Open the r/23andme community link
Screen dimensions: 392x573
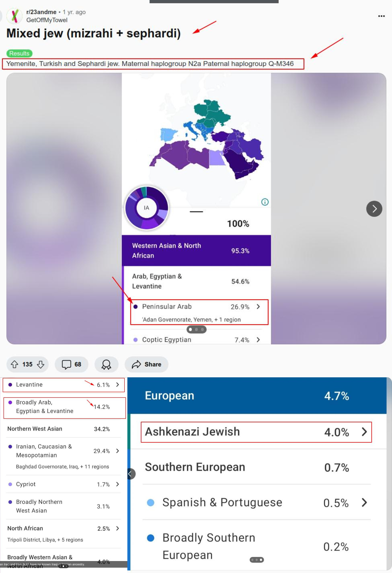pos(41,12)
